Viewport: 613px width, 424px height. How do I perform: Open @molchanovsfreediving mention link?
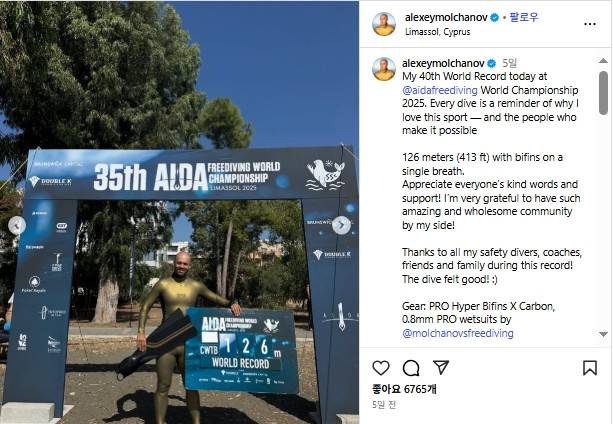(x=458, y=333)
